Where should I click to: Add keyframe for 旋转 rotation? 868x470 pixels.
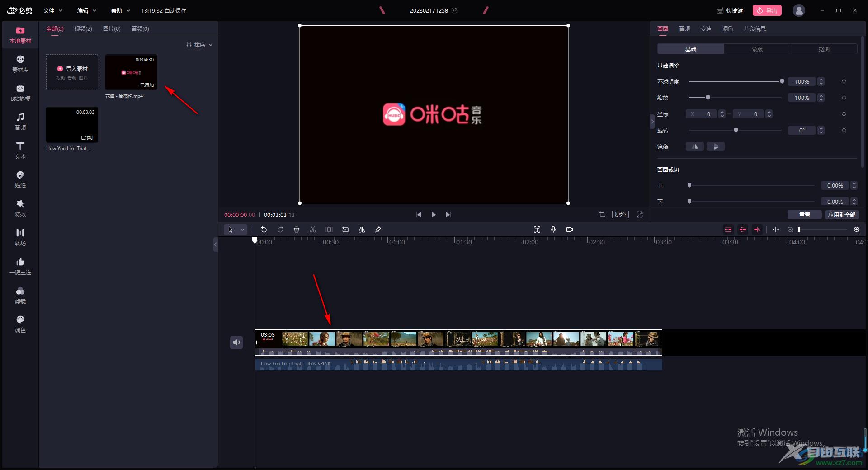coord(844,131)
